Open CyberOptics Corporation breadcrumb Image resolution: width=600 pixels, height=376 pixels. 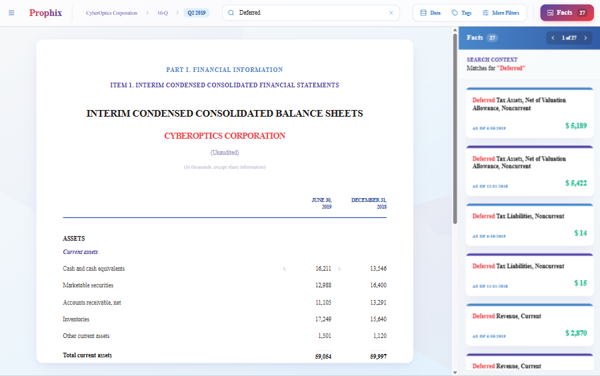[111, 13]
